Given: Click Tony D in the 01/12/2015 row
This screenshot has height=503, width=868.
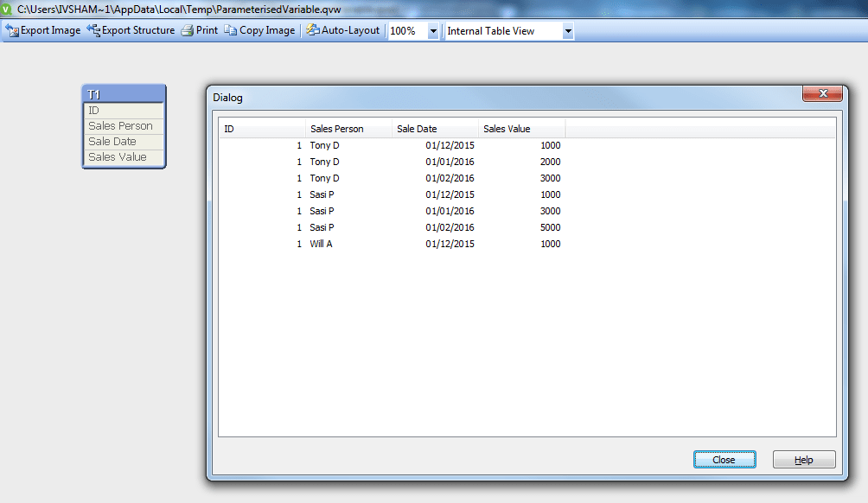Looking at the screenshot, I should [x=324, y=145].
